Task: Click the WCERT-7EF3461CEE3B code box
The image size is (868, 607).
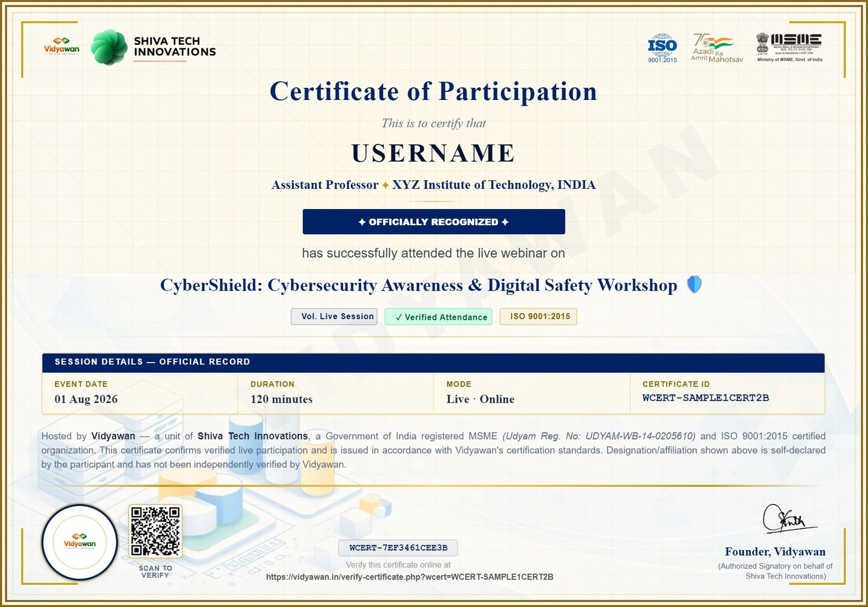Action: click(398, 547)
